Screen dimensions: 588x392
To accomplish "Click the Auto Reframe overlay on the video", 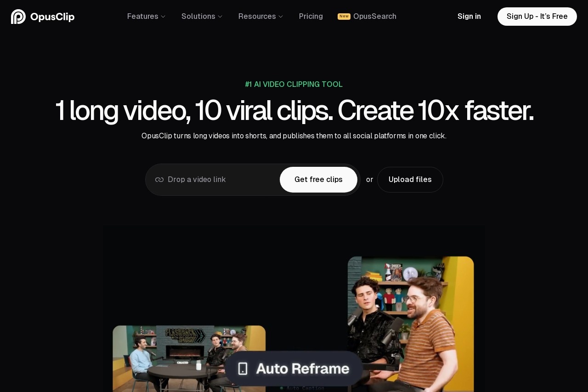I will (294, 368).
